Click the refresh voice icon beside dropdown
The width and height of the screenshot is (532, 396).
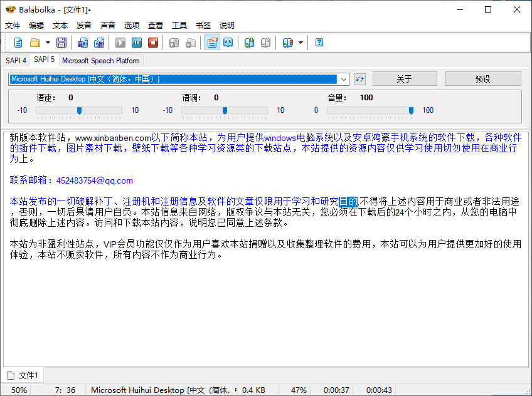359,80
